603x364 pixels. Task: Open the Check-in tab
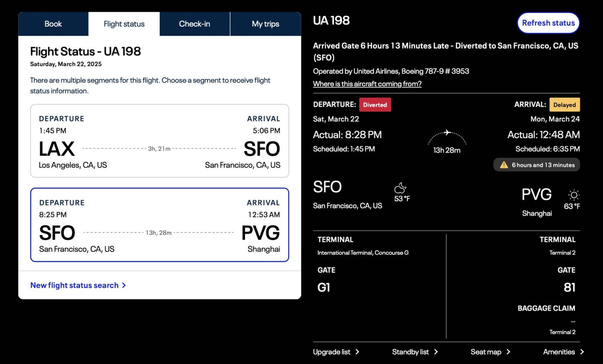(194, 24)
